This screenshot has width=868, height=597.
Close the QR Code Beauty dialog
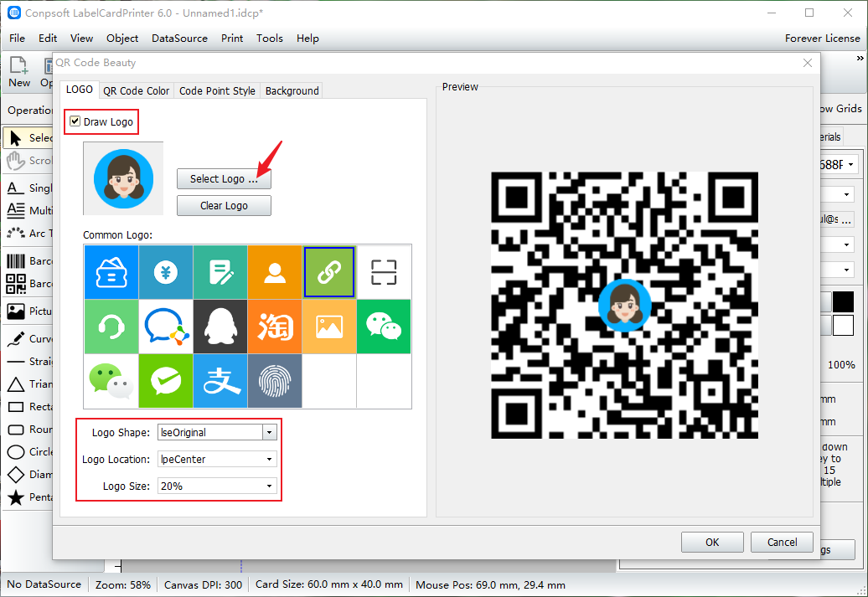click(x=808, y=63)
